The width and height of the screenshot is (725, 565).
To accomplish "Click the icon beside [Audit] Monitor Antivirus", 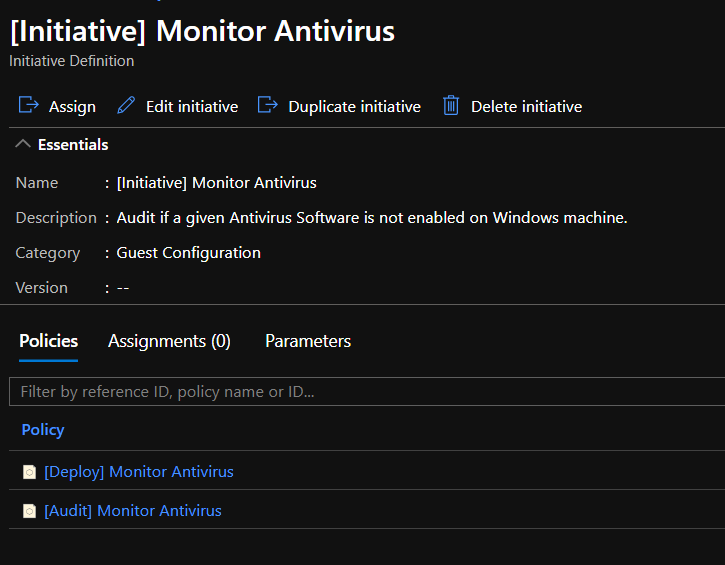I will (x=30, y=511).
